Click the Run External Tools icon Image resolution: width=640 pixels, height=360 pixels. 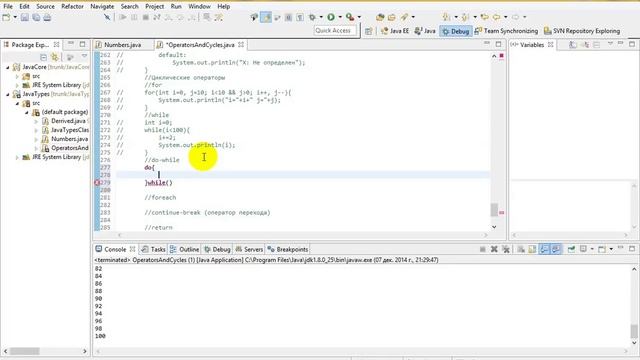tap(350, 17)
